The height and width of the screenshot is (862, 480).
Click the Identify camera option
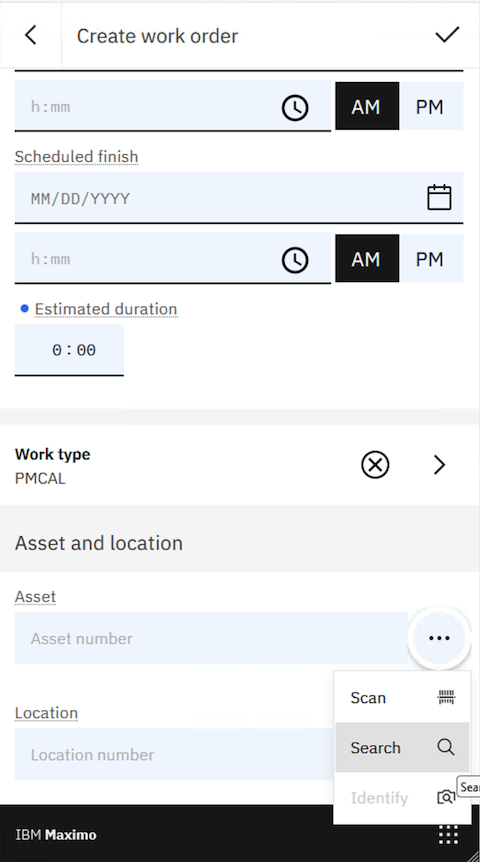click(402, 798)
